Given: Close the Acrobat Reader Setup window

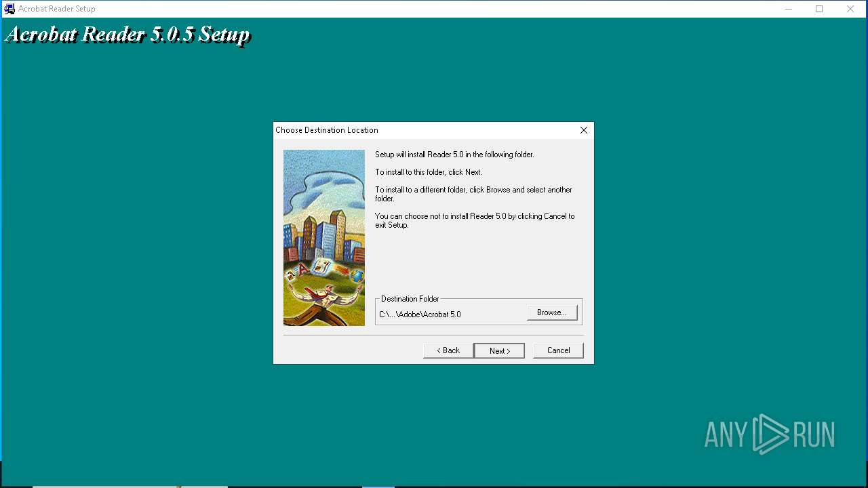Looking at the screenshot, I should [850, 9].
